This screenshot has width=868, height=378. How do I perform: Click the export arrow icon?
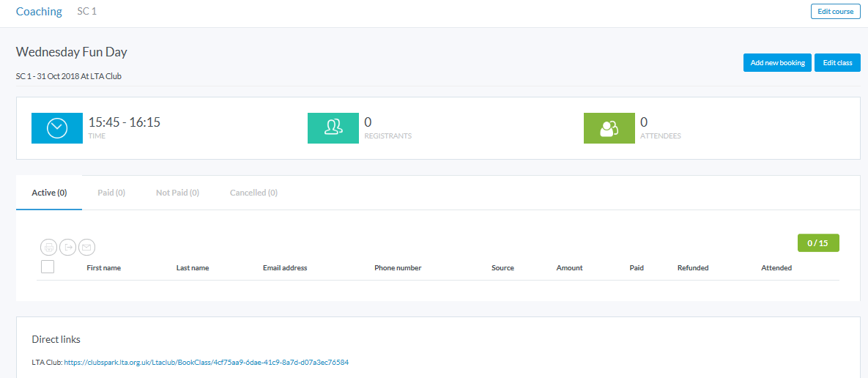[67, 248]
